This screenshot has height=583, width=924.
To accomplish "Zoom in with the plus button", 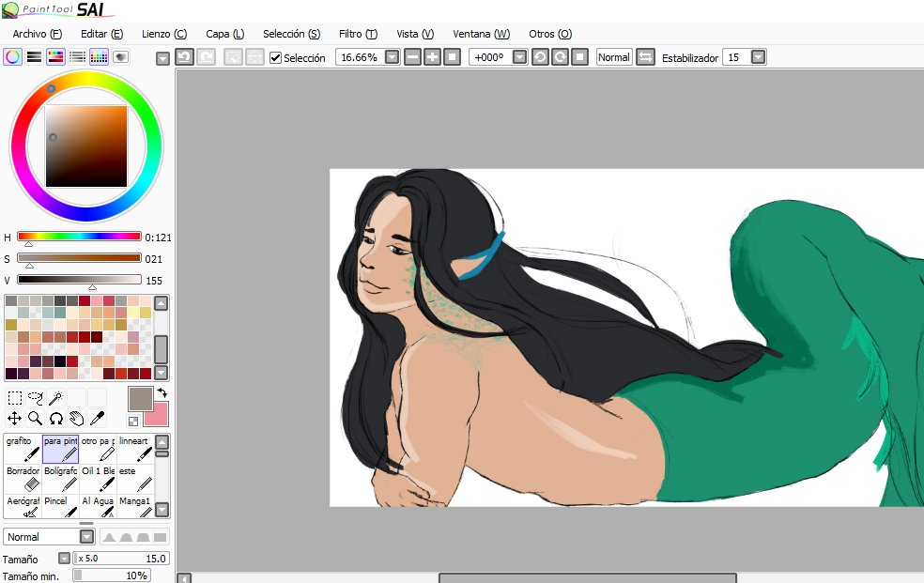I will click(x=433, y=57).
